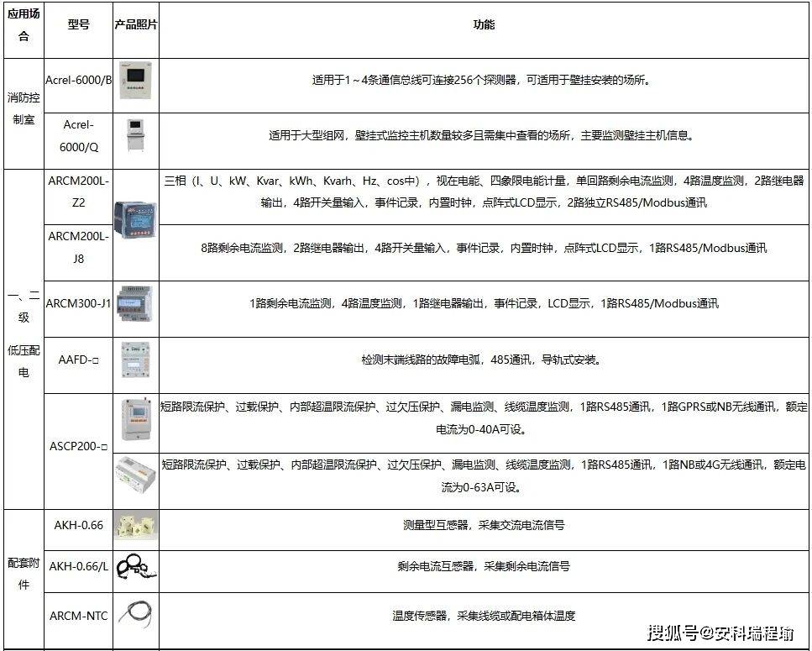812x651 pixels.
Task: Click the description 剩余电流互感器，采集剩余电流信号
Action: coord(484,566)
